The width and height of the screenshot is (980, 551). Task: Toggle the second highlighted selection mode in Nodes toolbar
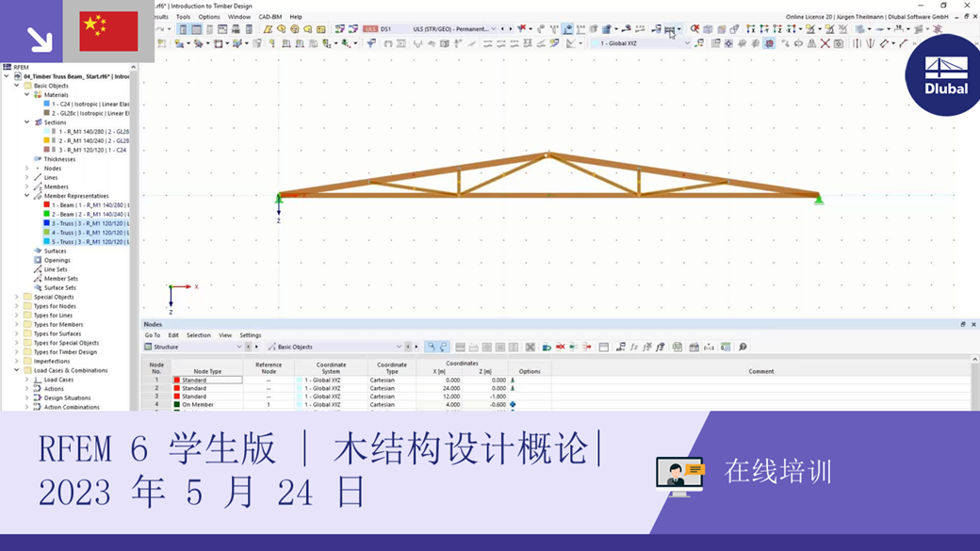tap(444, 347)
